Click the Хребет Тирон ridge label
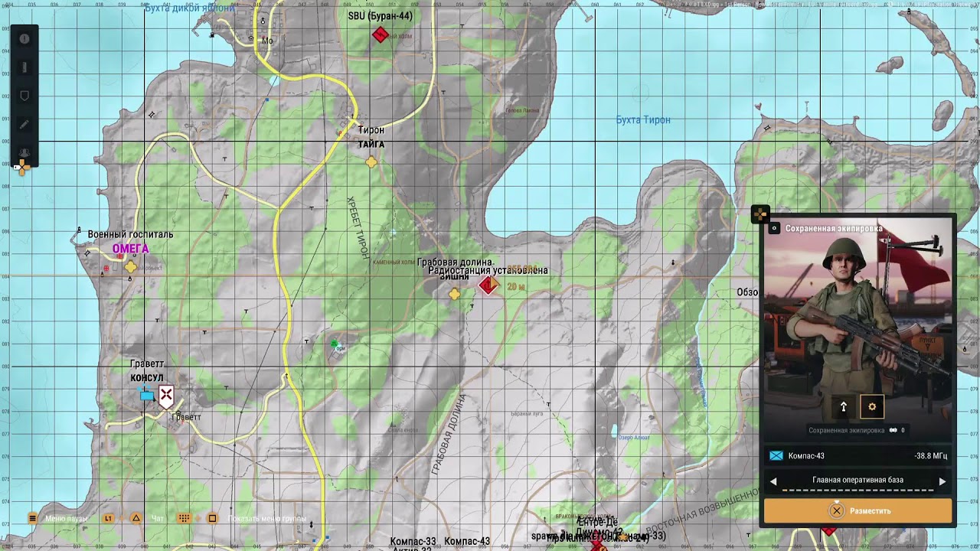 point(358,228)
